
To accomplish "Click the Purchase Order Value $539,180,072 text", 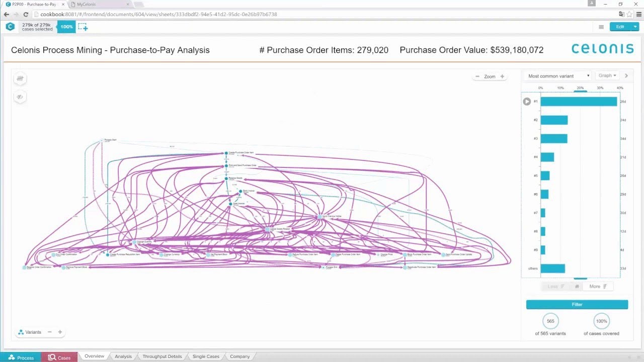I will [x=471, y=50].
